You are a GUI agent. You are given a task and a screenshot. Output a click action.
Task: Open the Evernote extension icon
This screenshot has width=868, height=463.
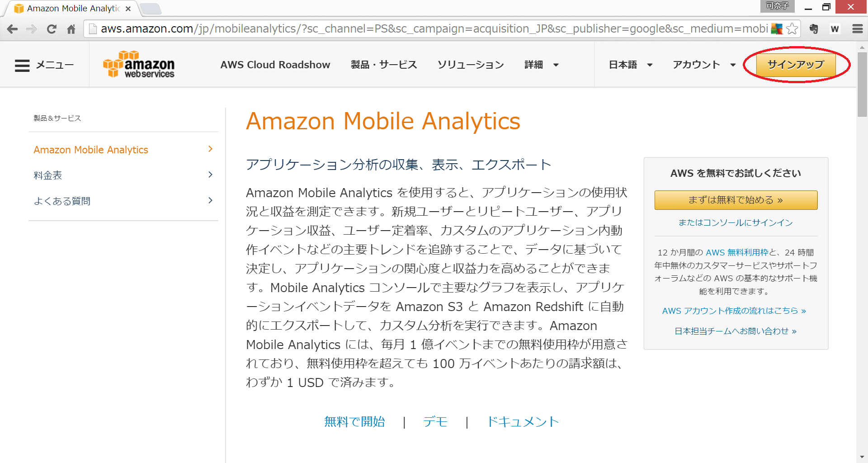coord(814,29)
